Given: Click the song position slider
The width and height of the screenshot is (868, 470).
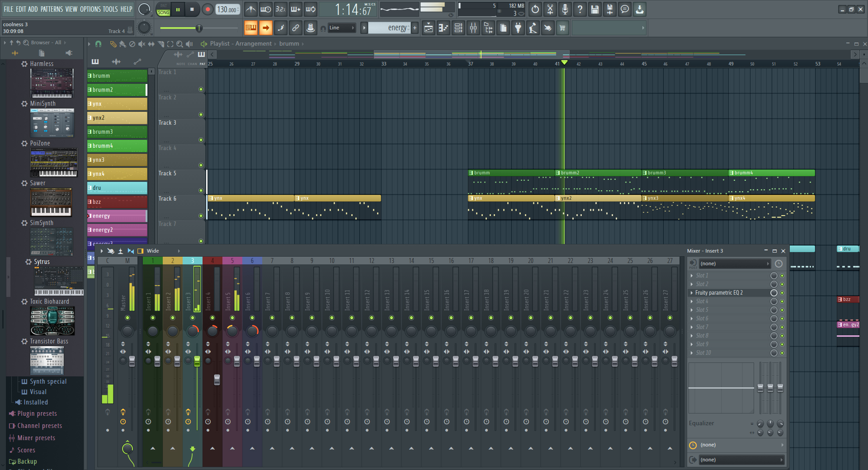Looking at the screenshot, I should coord(199,28).
